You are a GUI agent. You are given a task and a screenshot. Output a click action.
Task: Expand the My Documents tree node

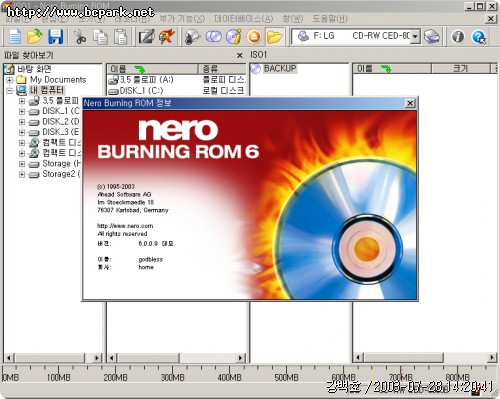pos(10,80)
